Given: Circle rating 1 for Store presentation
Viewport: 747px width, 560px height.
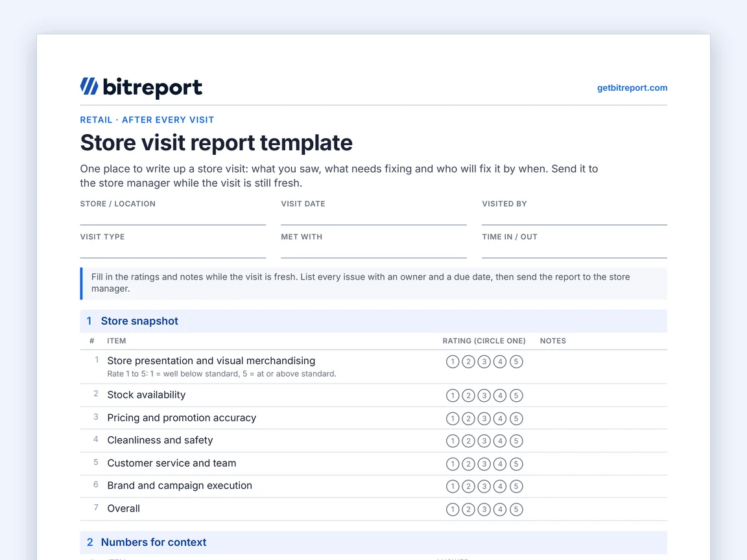Looking at the screenshot, I should pos(453,362).
